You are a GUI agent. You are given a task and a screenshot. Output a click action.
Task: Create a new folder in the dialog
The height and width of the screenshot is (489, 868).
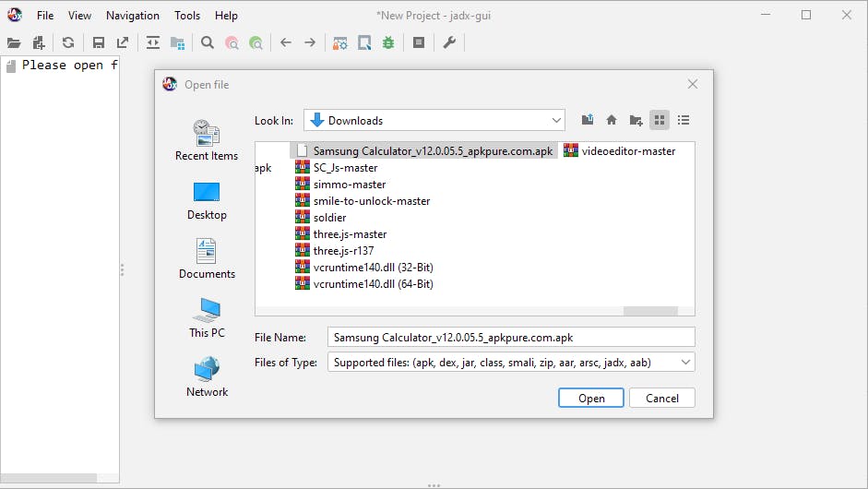636,120
